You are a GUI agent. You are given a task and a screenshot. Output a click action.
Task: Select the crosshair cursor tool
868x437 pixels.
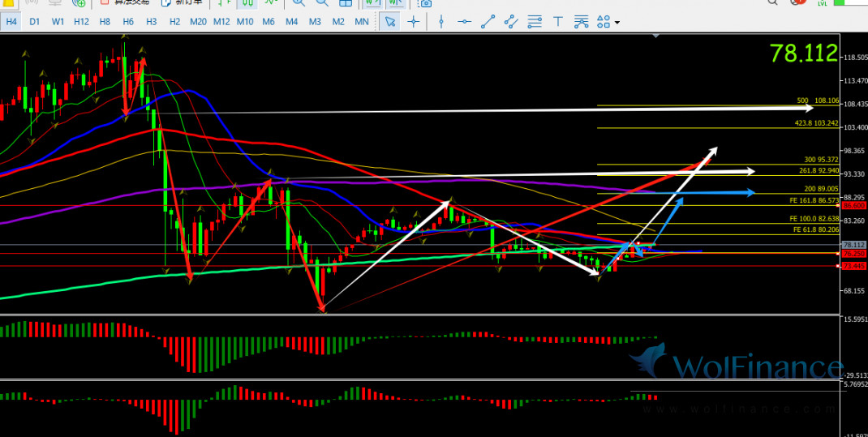click(415, 22)
